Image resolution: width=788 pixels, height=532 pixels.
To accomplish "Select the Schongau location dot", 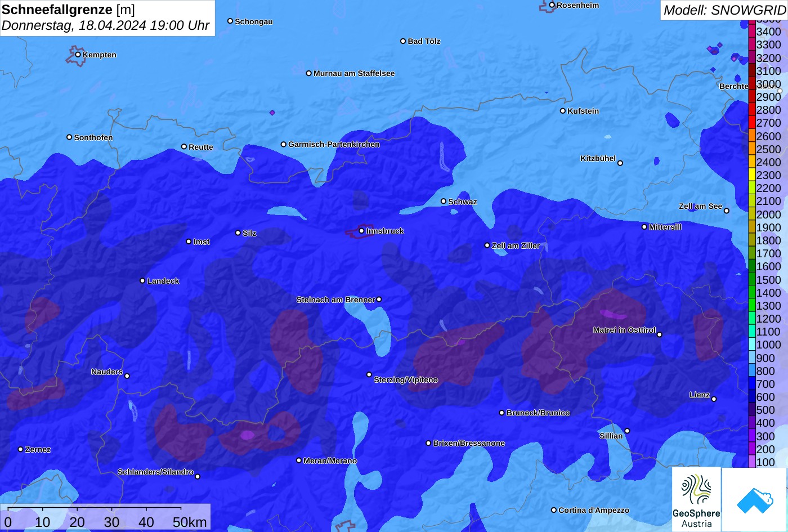I will tap(230, 21).
